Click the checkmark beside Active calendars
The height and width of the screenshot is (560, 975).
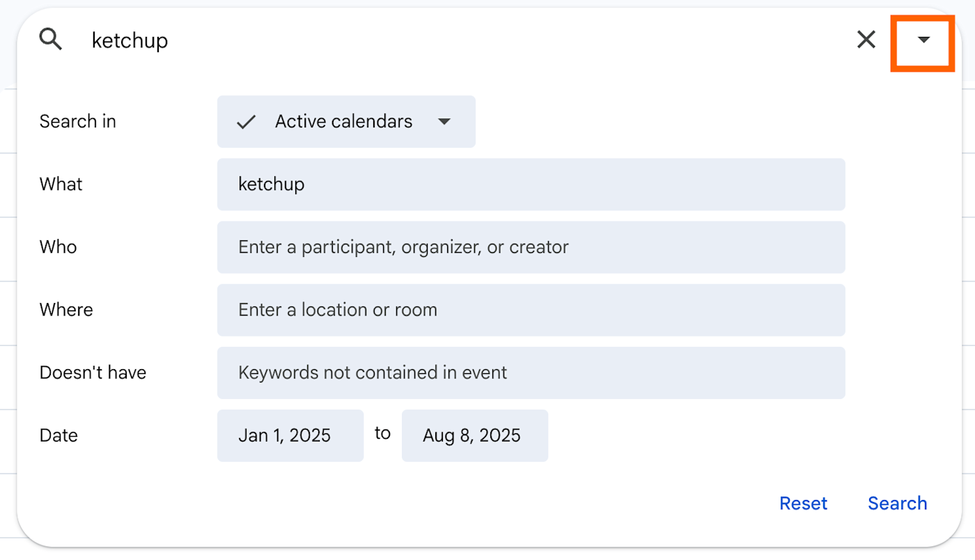tap(246, 122)
